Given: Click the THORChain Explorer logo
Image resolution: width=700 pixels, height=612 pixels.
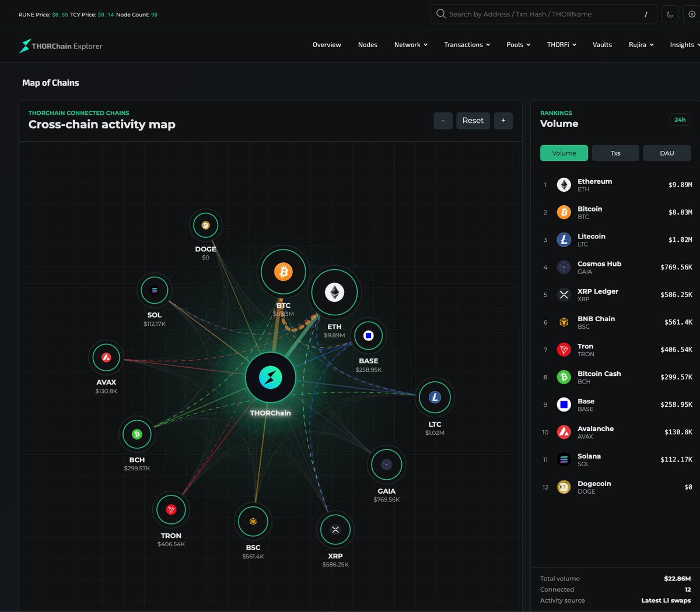Looking at the screenshot, I should pos(61,46).
